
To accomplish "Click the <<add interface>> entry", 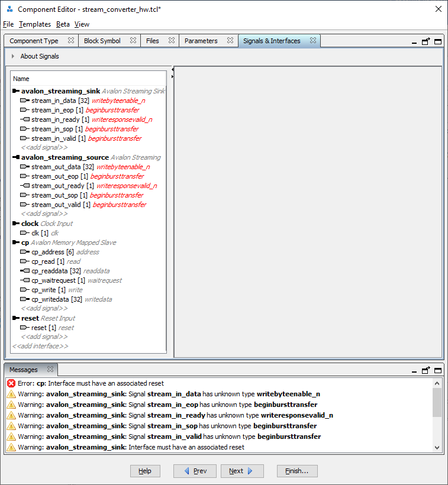I will click(x=40, y=346).
